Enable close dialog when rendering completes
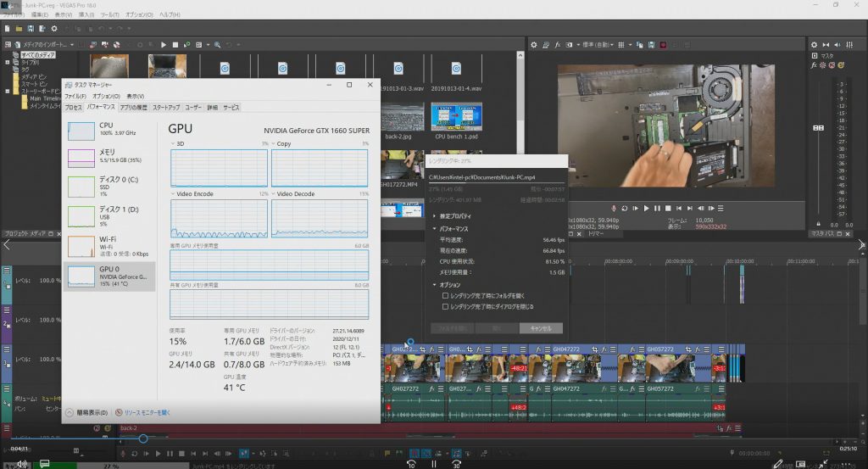 [x=446, y=306]
